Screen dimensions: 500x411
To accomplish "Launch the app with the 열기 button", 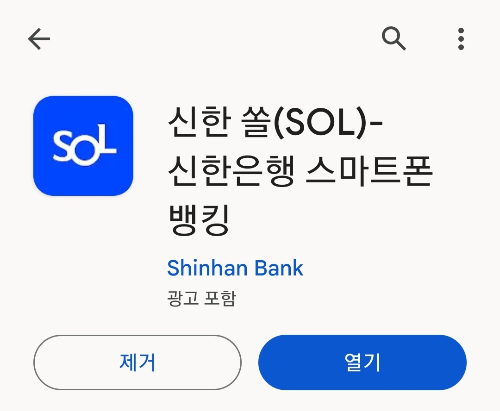I will click(362, 362).
